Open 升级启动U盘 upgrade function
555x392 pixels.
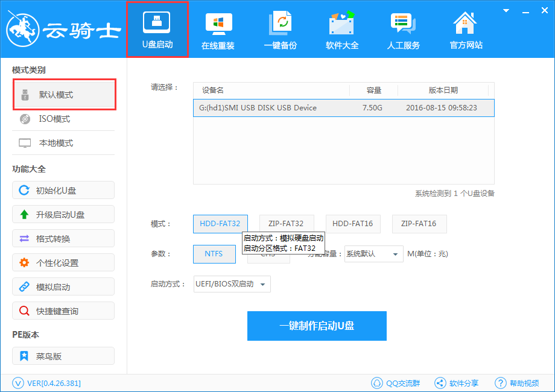(63, 214)
